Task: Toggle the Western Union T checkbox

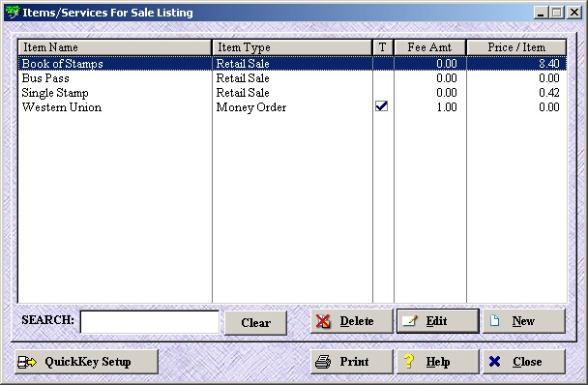Action: point(381,106)
